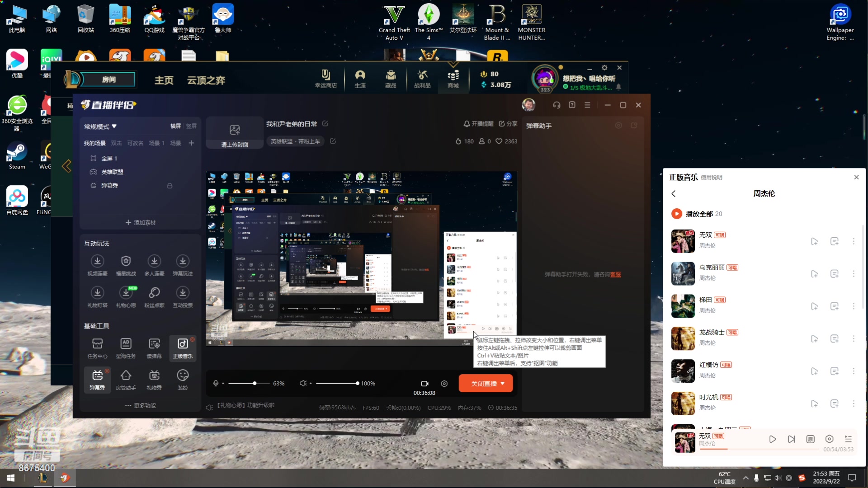Image resolution: width=868 pixels, height=488 pixels.
Task: Drag microphone volume slider to adjust
Action: point(255,383)
